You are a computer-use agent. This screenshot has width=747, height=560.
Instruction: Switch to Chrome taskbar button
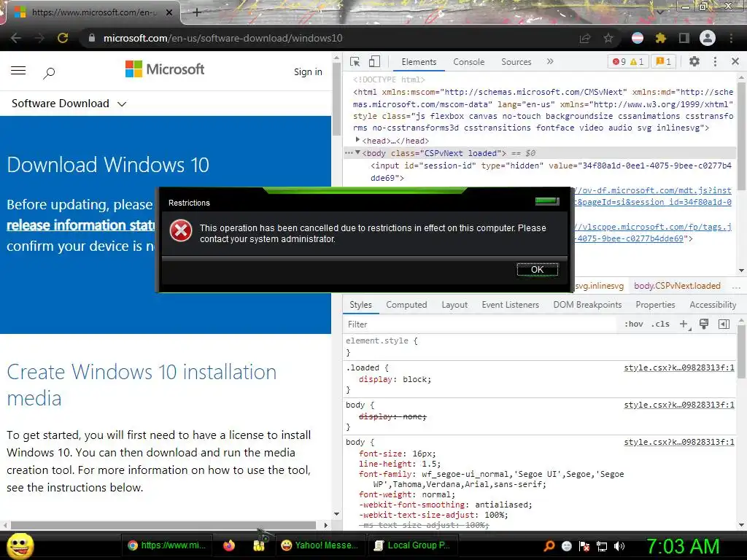tap(167, 545)
